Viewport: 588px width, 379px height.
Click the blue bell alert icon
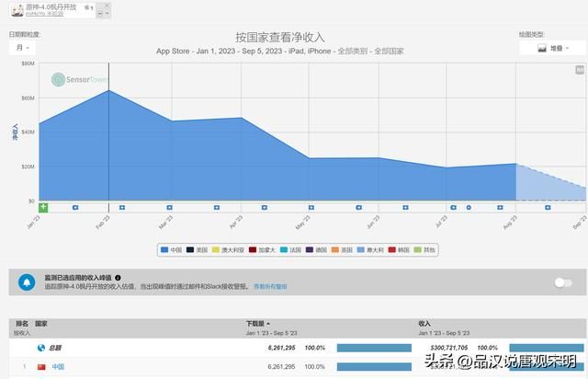27,282
